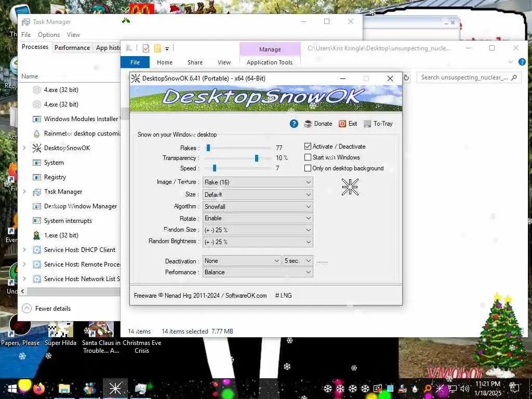Select the DesktopSnowOK process snowflake icon

(x=37, y=148)
